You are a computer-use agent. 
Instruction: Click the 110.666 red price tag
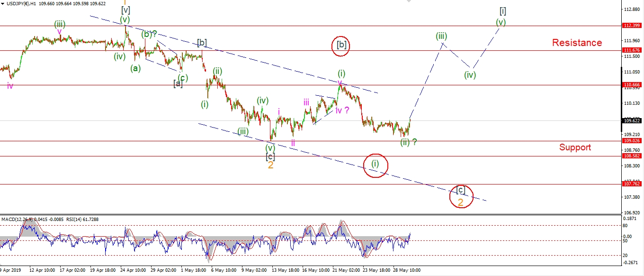tap(633, 85)
